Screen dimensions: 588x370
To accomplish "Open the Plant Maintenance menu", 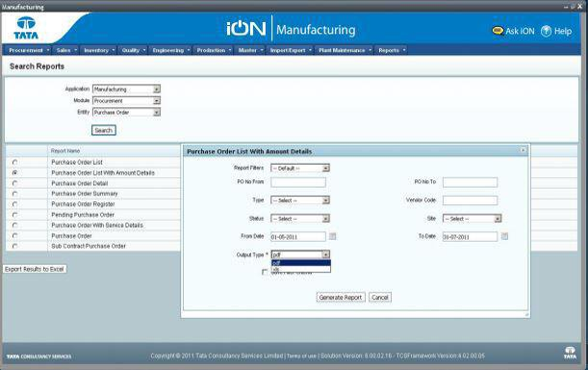I will [345, 50].
